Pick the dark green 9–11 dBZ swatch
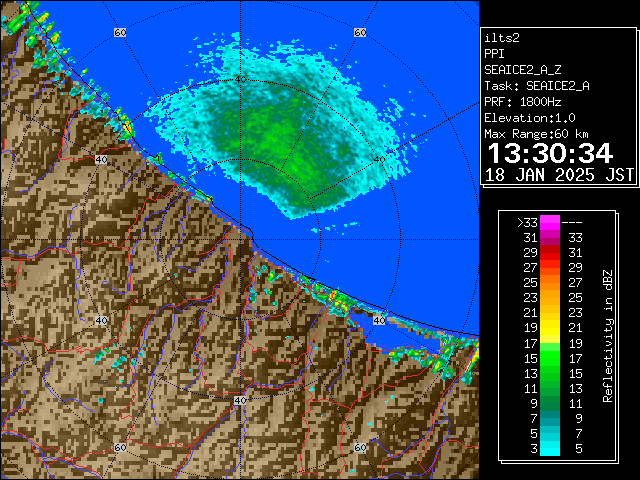The width and height of the screenshot is (640, 480). coord(550,403)
